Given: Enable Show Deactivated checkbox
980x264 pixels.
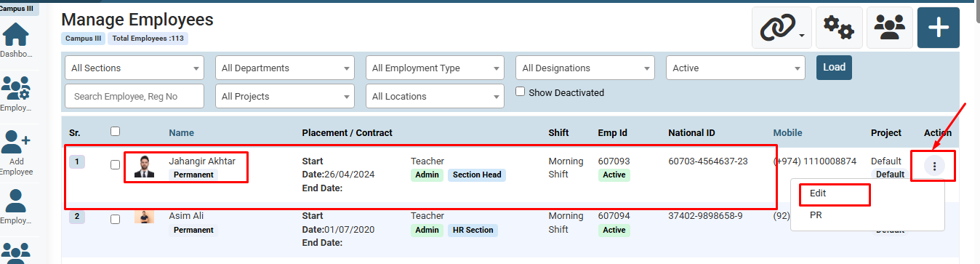Looking at the screenshot, I should (520, 92).
